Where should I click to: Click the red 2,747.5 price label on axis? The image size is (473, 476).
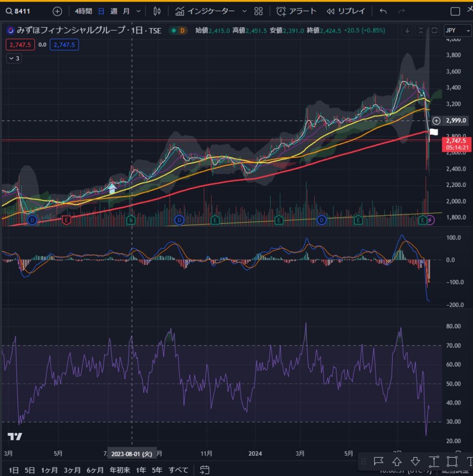point(457,144)
